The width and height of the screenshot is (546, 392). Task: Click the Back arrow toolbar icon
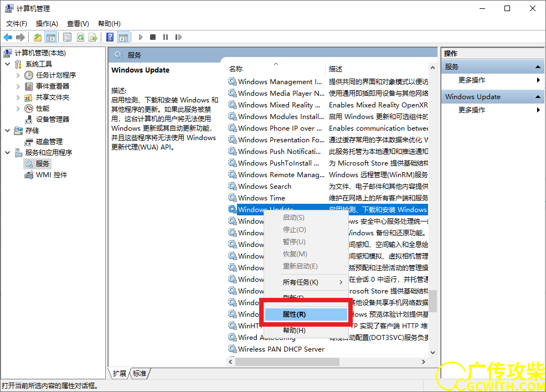[x=8, y=37]
